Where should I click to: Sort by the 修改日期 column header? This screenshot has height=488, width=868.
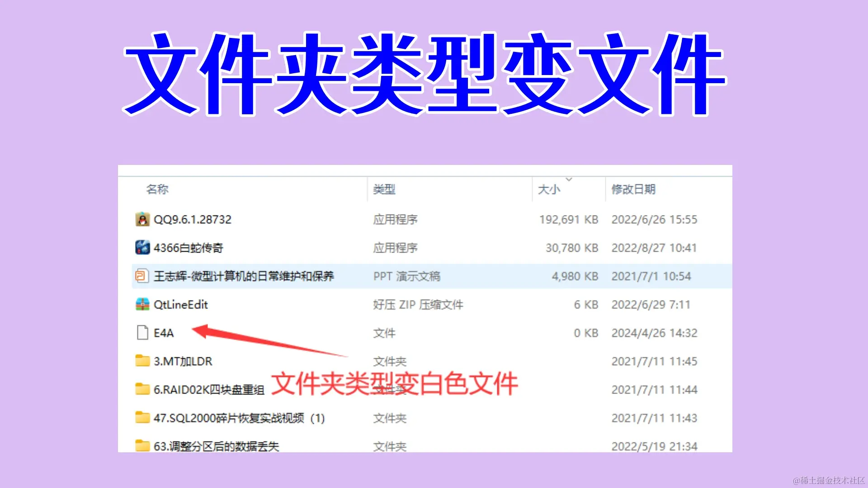[x=633, y=189]
